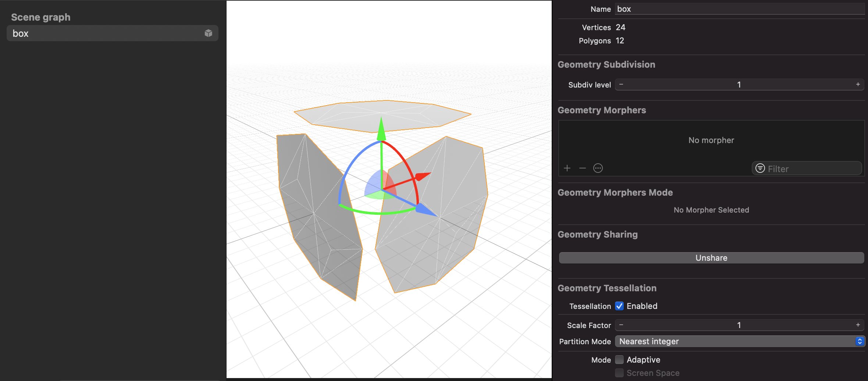Decrease the Subdiv level with minus
The width and height of the screenshot is (868, 381).
[x=621, y=85]
